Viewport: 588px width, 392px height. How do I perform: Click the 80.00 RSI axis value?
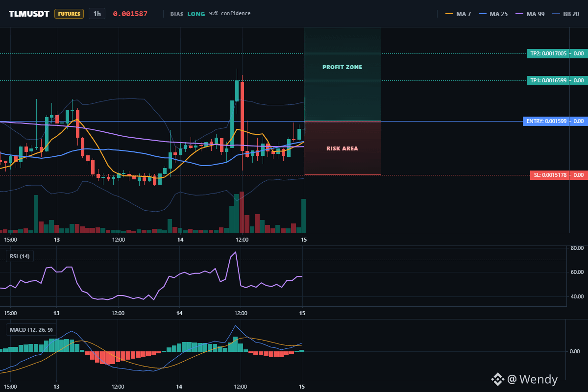pos(576,247)
